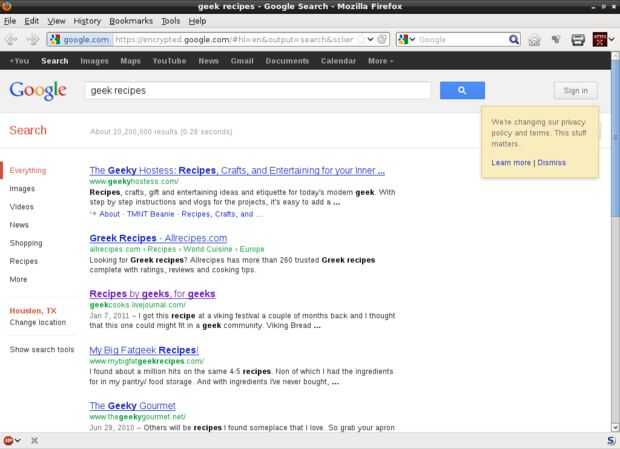Expand the More dropdown in Google bar

coord(380,61)
